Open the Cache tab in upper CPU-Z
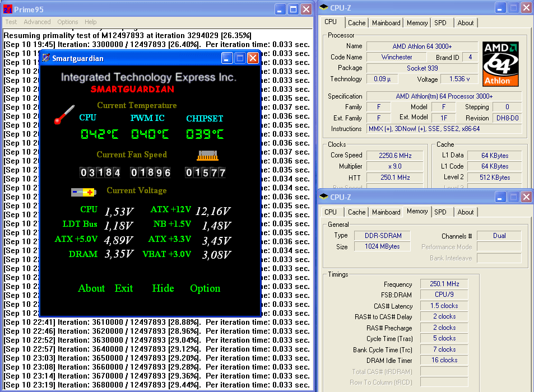 click(356, 23)
